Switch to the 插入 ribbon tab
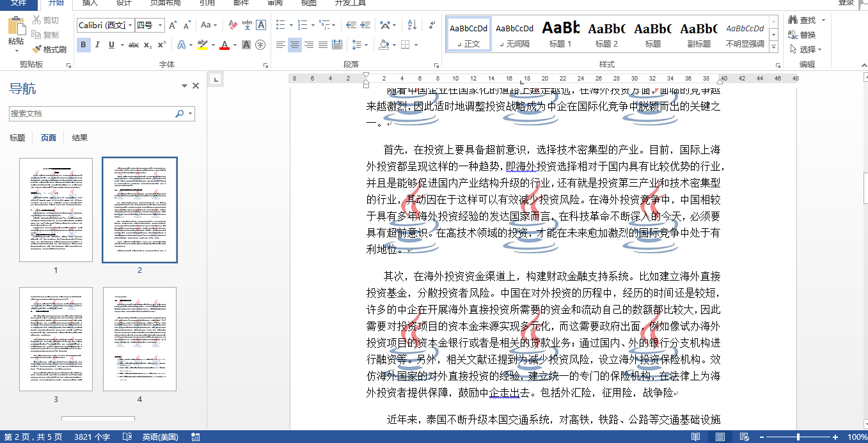Image resolution: width=868 pixels, height=443 pixels. click(90, 3)
